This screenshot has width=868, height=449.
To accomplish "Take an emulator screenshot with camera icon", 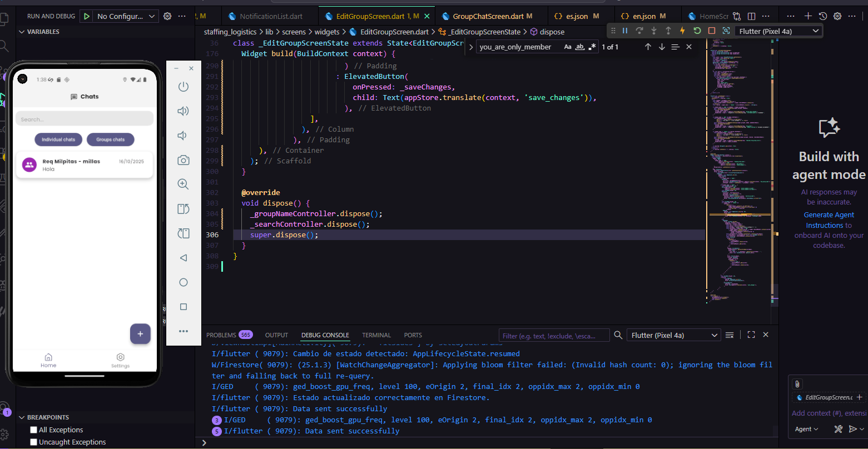I will (x=183, y=161).
